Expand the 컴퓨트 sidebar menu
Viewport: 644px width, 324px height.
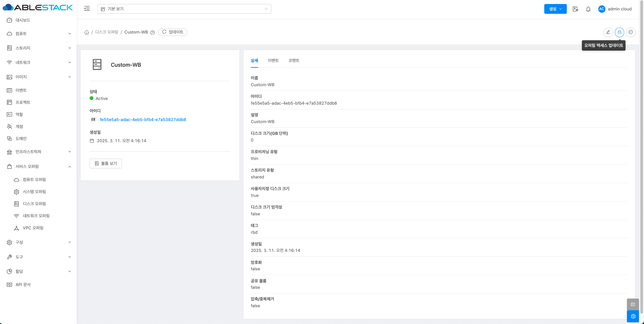[38, 34]
